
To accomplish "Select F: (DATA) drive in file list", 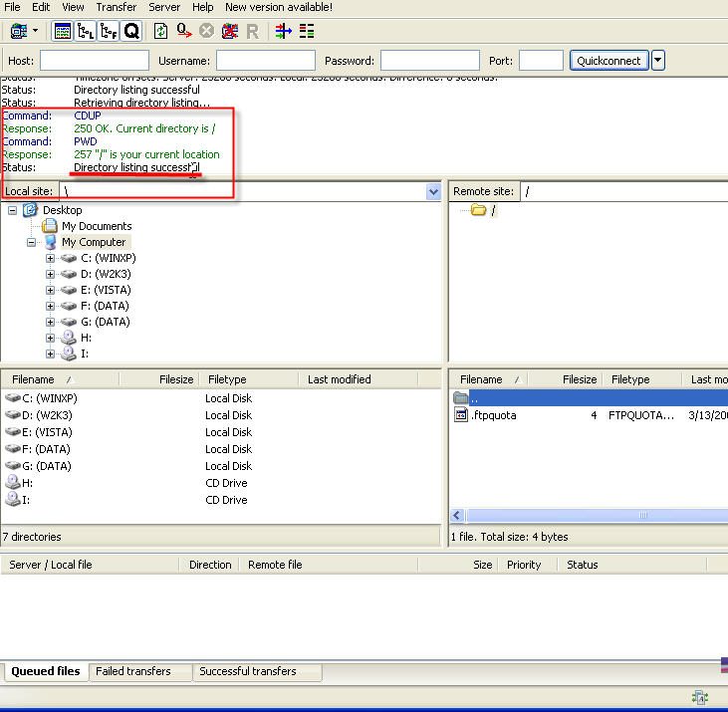I will coord(46,449).
